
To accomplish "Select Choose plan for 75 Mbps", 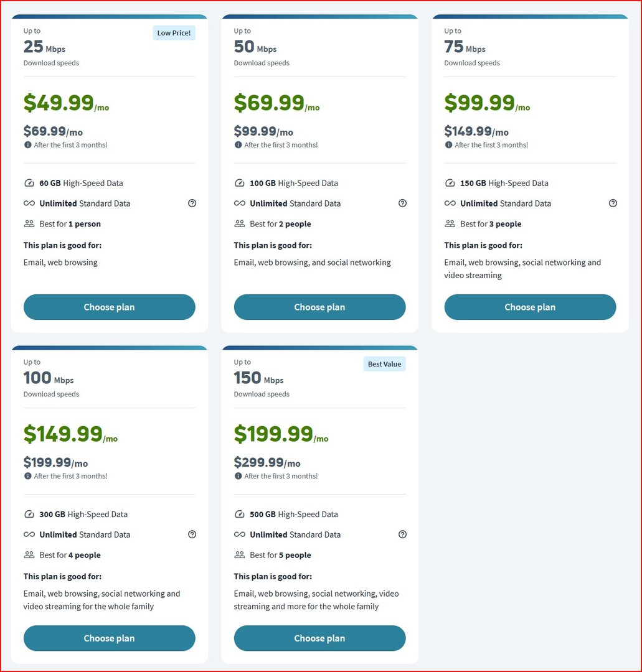I will 530,307.
